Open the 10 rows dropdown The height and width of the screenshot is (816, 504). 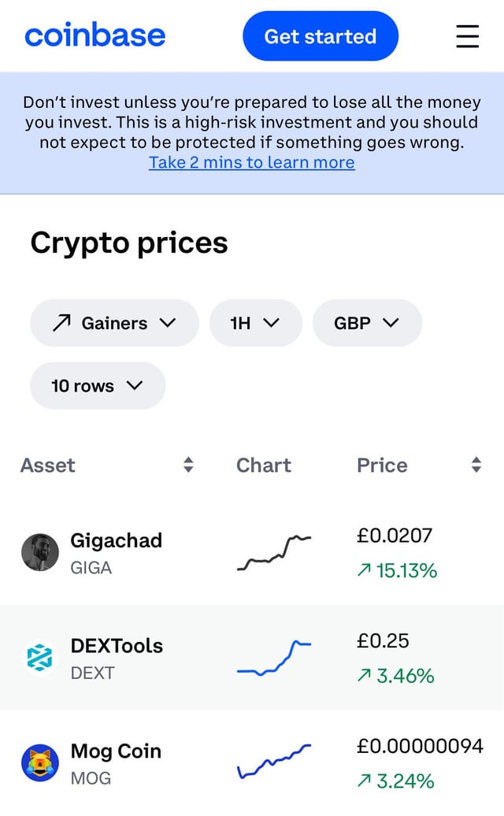click(x=98, y=386)
